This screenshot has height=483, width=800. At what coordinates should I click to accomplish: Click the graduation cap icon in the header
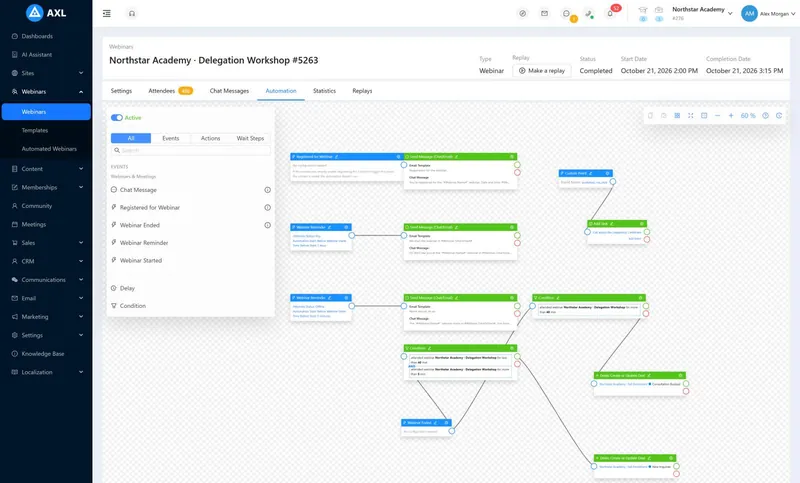643,10
